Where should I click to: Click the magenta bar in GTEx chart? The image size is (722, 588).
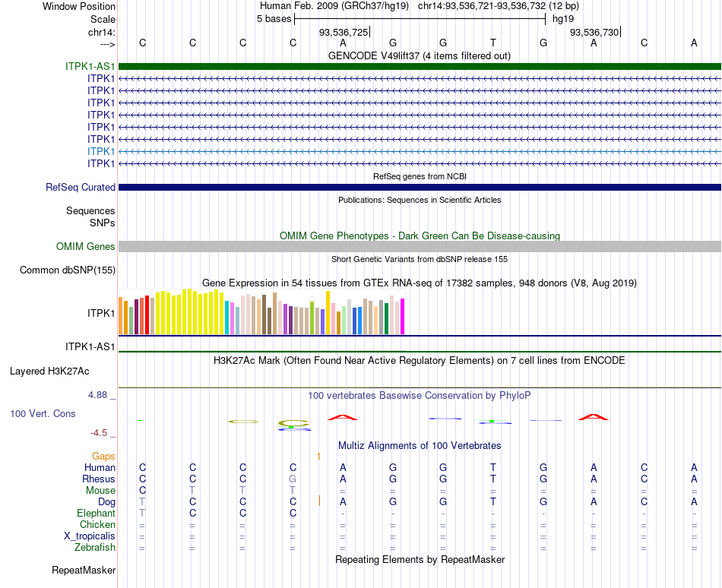pos(403,317)
